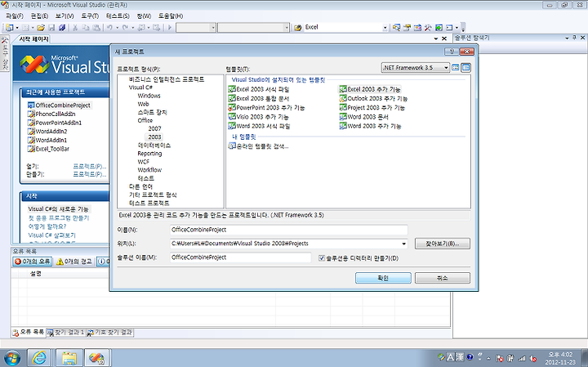This screenshot has width=588, height=367.
Task: Open Windows Explorer from the taskbar
Action: click(x=69, y=358)
